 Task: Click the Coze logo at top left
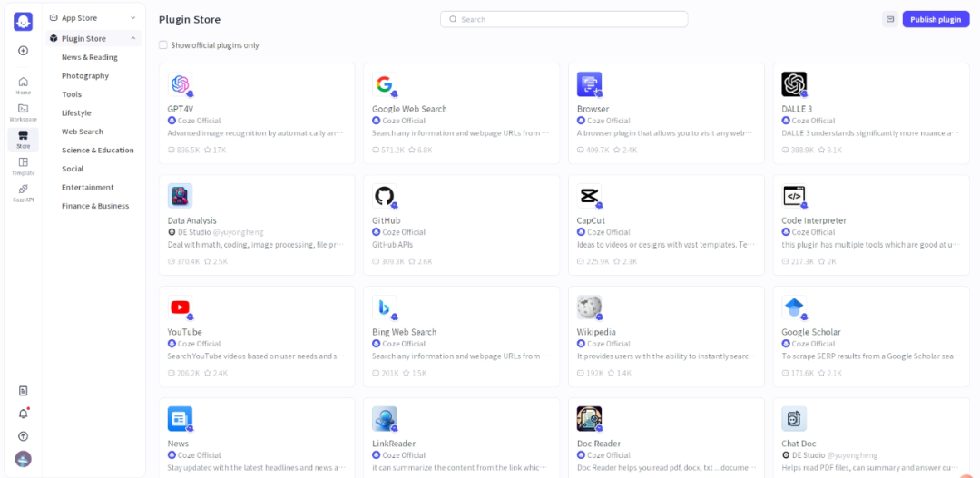(23, 21)
